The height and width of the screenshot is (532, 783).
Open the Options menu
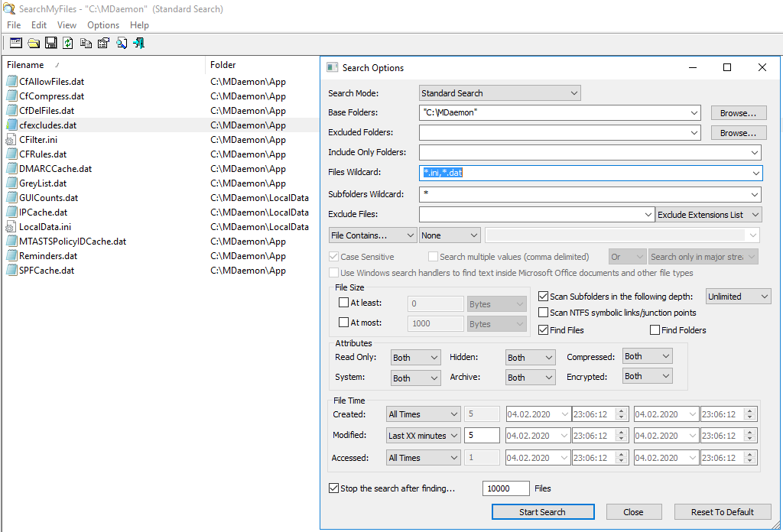[x=103, y=25]
